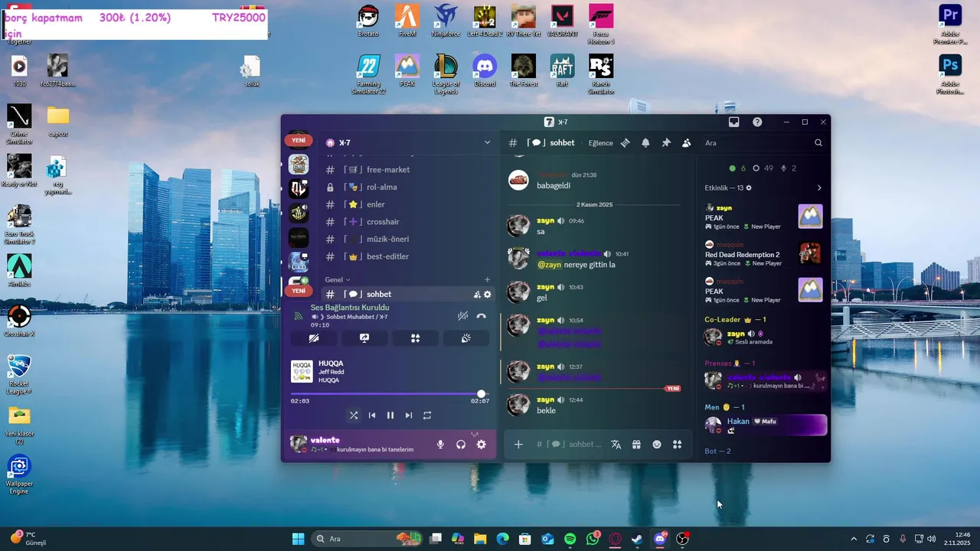The width and height of the screenshot is (980, 551).
Task: Click the search magnifier in Discord
Action: (x=818, y=143)
